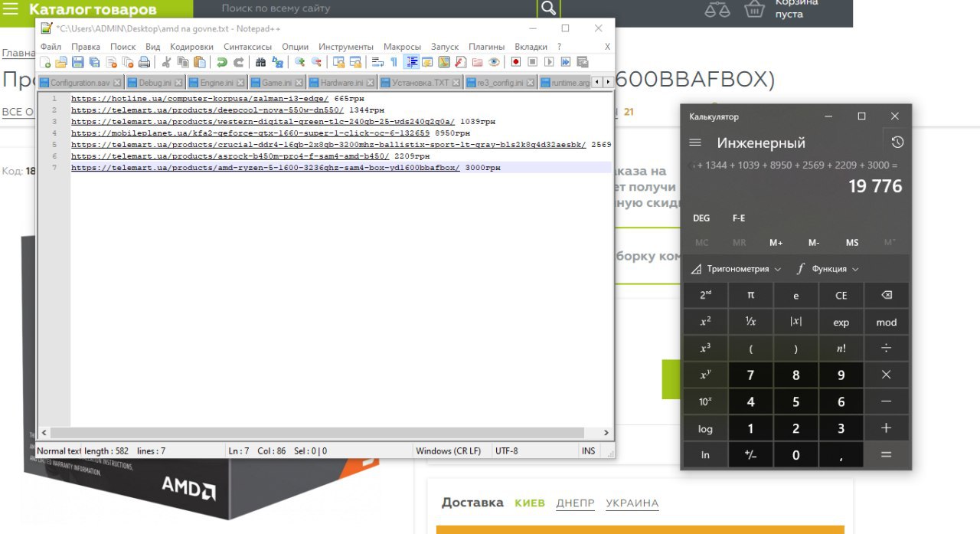The image size is (980, 534).
Task: Click the Save All toolbar icon
Action: [x=94, y=62]
